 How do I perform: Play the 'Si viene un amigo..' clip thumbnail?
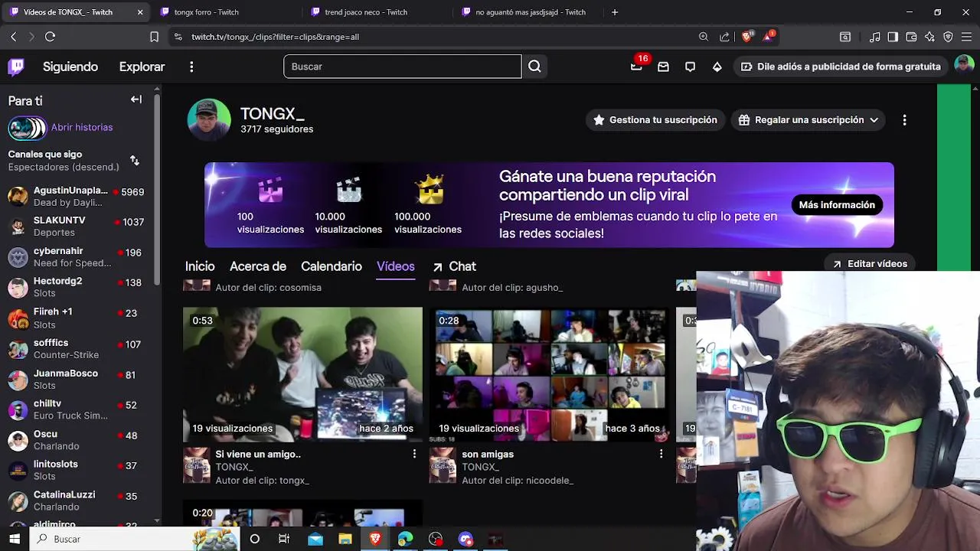click(302, 375)
